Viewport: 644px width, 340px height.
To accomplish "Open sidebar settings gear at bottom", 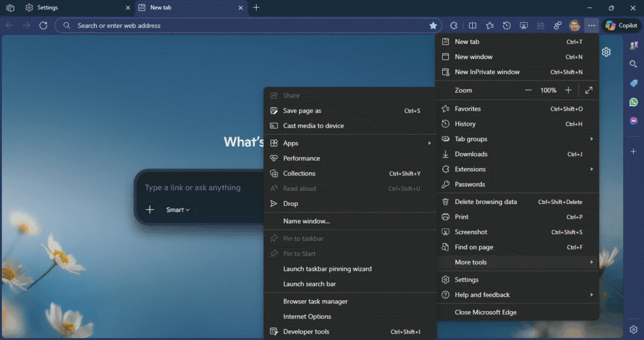I will (x=633, y=329).
